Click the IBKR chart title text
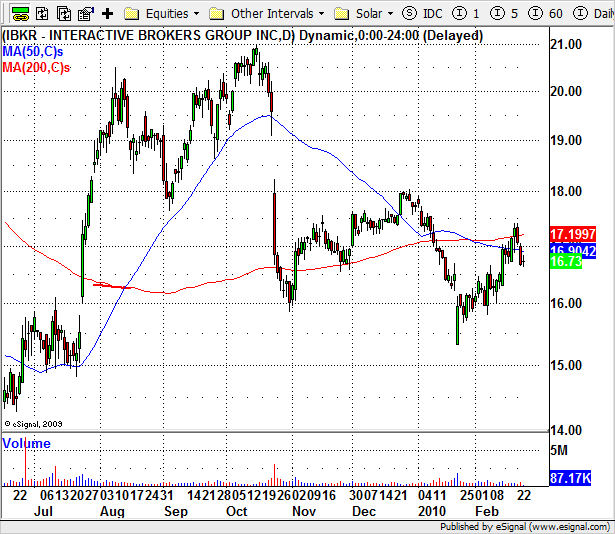The image size is (615, 534). [242, 36]
